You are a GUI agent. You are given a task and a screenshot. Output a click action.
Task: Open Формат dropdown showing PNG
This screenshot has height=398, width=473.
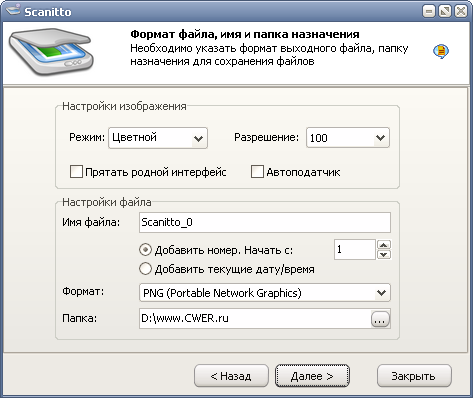tap(265, 293)
